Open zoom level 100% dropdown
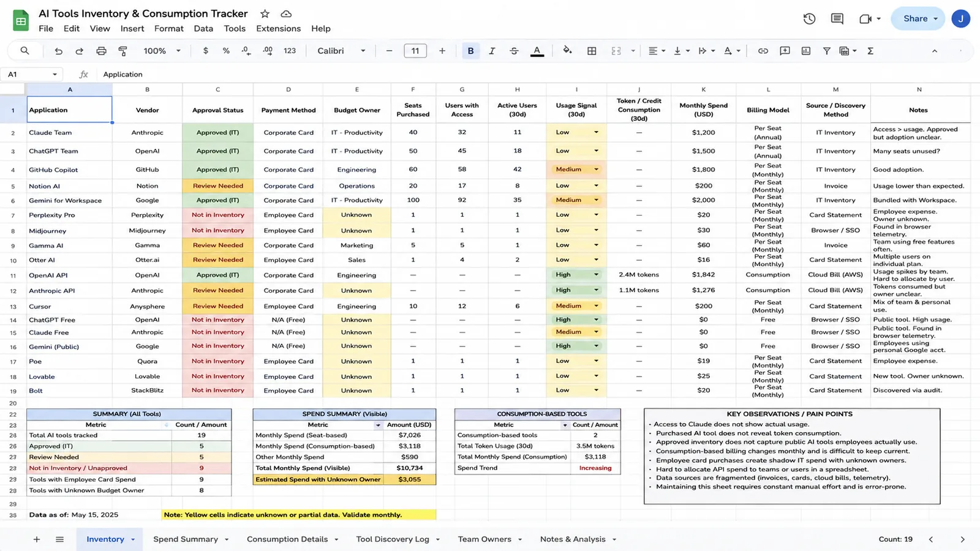The width and height of the screenshot is (980, 551). point(162,51)
